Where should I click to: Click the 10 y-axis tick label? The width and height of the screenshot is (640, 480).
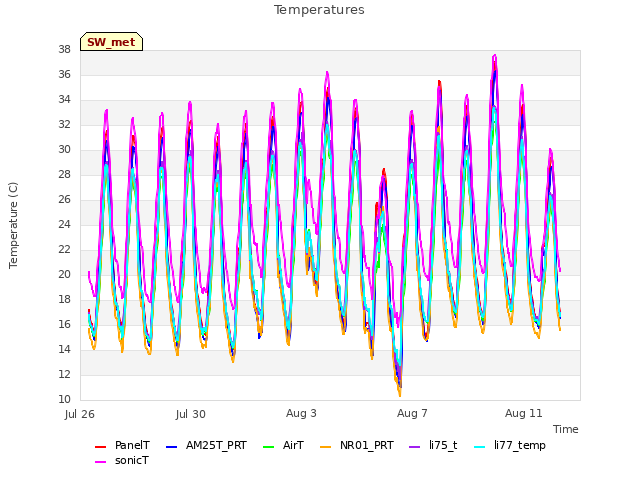click(64, 400)
